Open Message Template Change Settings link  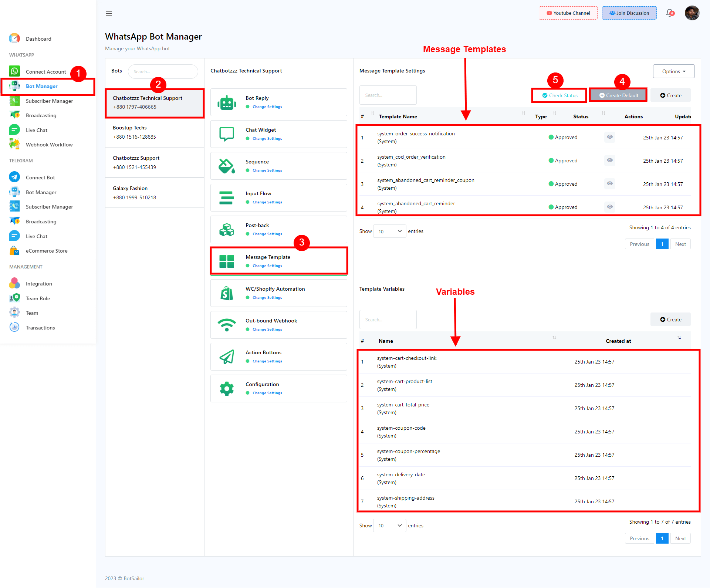pos(267,266)
